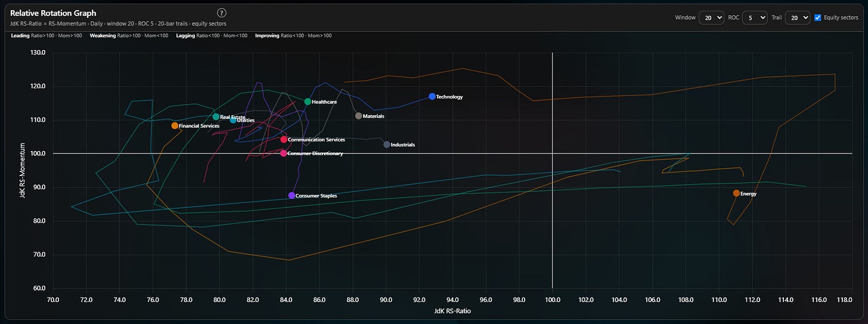This screenshot has height=324, width=868.
Task: Click the JdK RS-Ratio x-axis label
Action: (452, 310)
